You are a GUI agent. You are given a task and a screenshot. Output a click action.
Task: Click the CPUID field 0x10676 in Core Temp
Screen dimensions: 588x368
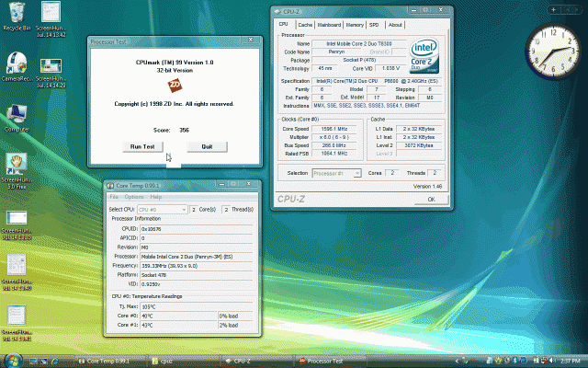(x=196, y=229)
